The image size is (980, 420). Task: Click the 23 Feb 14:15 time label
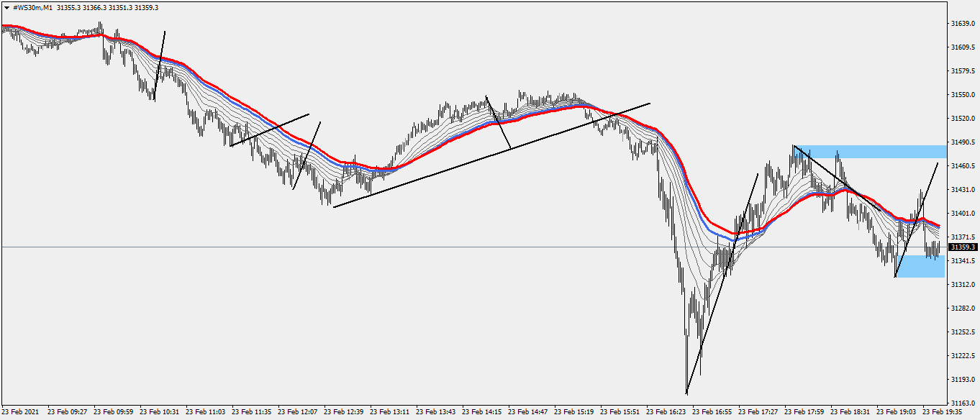point(482,413)
